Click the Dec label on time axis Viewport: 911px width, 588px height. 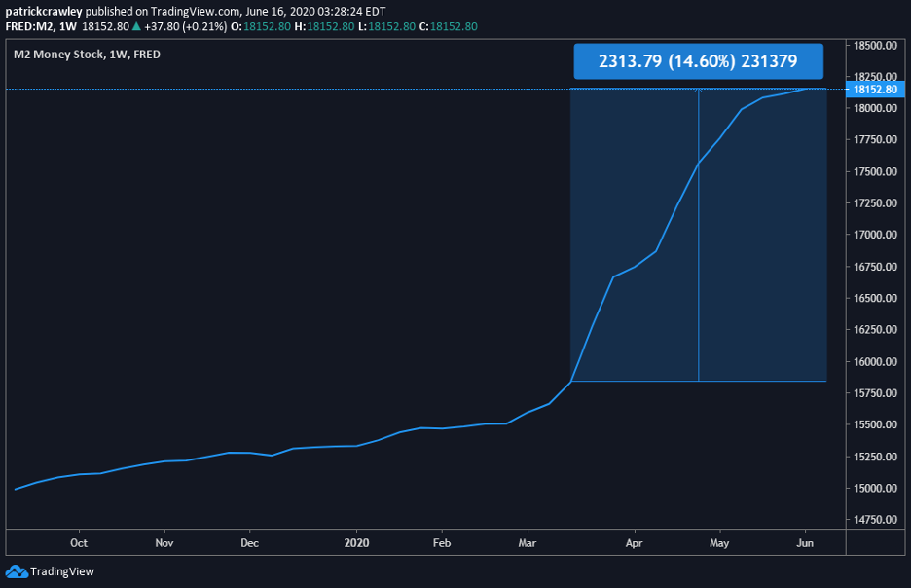(249, 542)
